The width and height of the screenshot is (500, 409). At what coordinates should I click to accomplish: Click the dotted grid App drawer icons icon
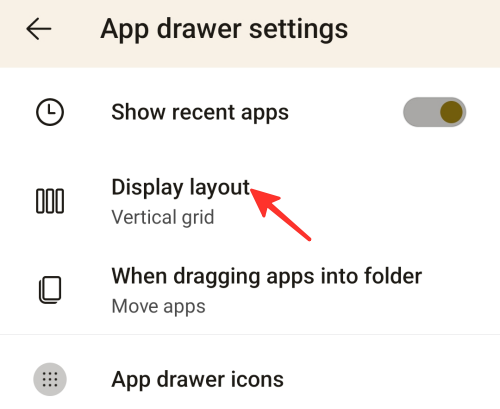(x=50, y=379)
